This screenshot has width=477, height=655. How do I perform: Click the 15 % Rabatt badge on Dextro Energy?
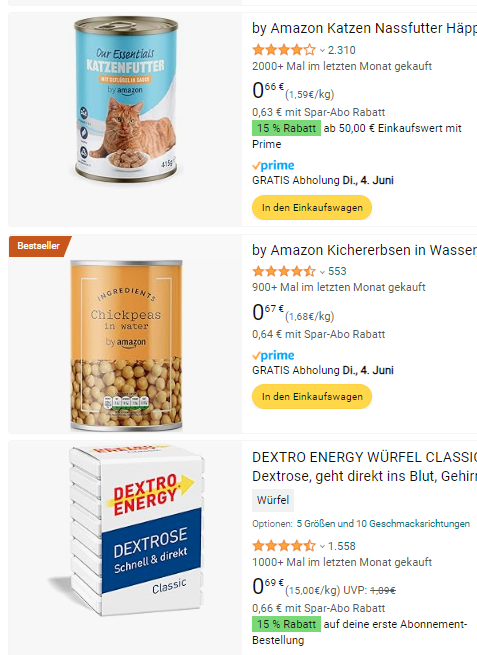point(286,624)
